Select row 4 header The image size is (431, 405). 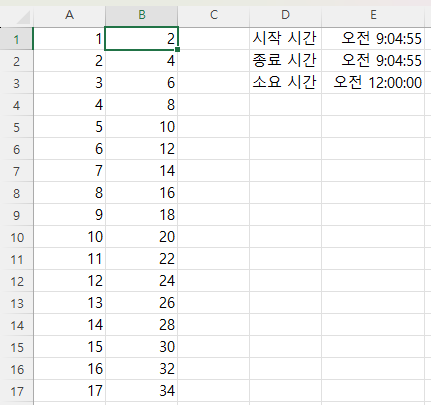(16, 105)
